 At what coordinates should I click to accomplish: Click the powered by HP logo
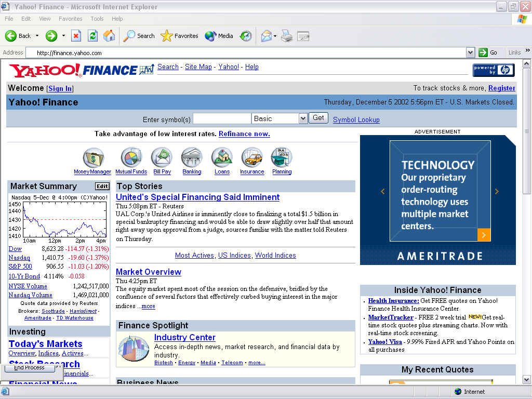pyautogui.click(x=494, y=70)
